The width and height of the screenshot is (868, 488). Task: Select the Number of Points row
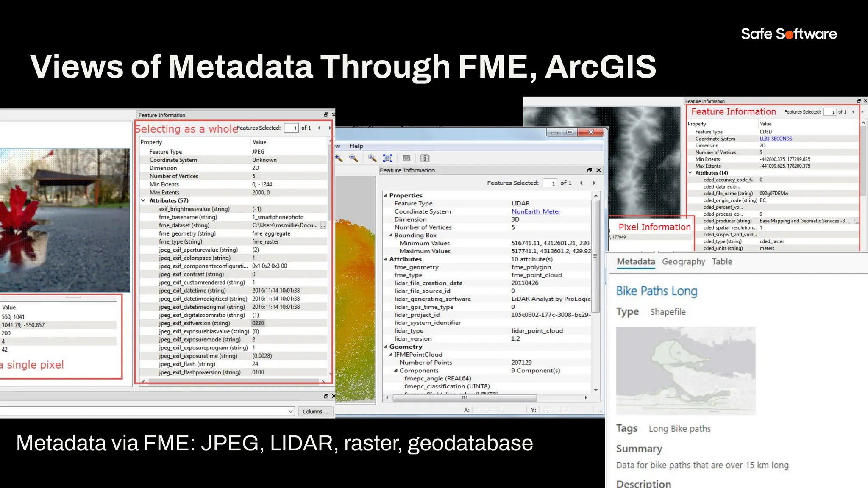(x=487, y=363)
